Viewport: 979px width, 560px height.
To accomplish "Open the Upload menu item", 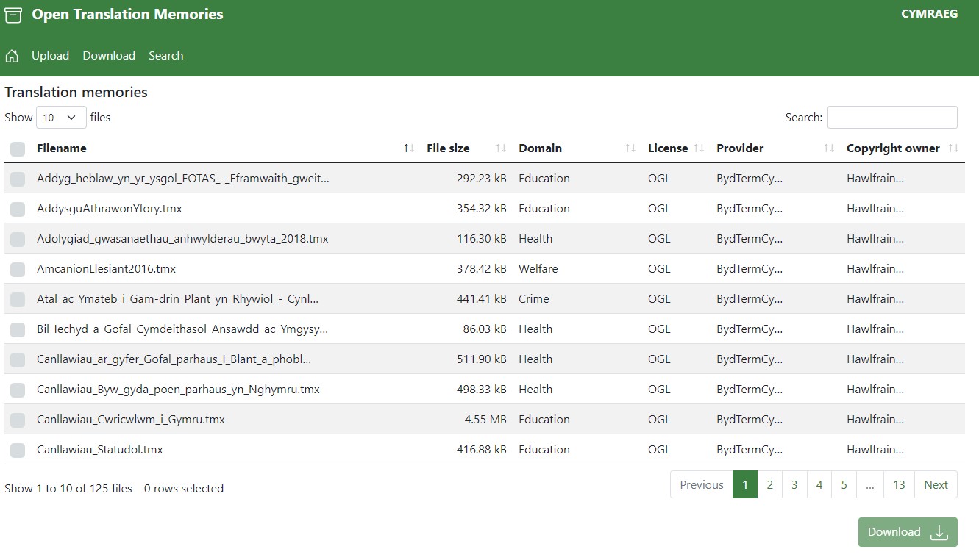I will 50,56.
